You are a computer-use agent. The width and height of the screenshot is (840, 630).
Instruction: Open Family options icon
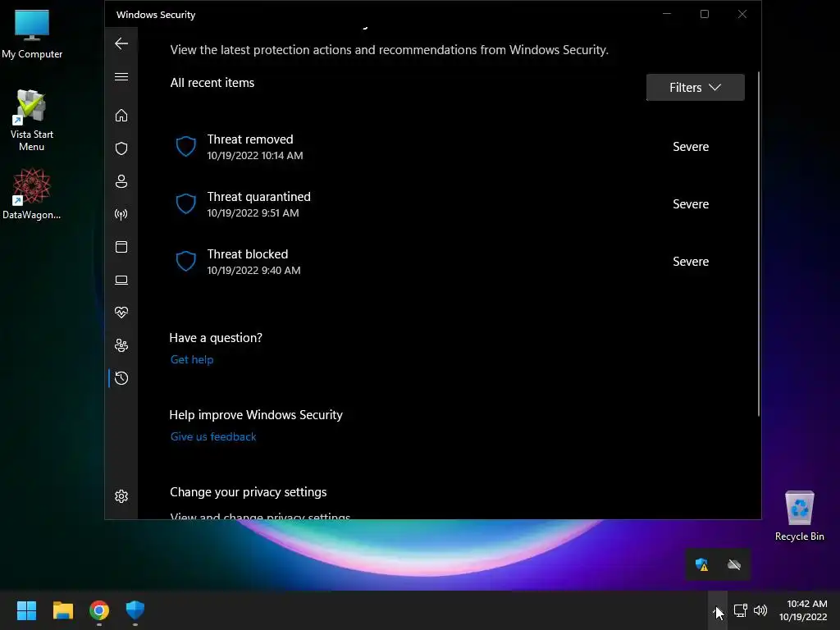(121, 345)
